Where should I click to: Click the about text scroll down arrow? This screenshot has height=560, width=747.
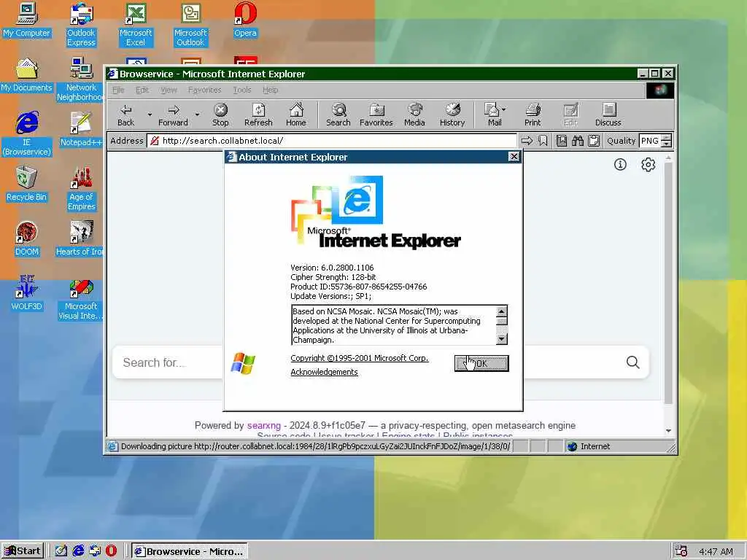tap(502, 339)
